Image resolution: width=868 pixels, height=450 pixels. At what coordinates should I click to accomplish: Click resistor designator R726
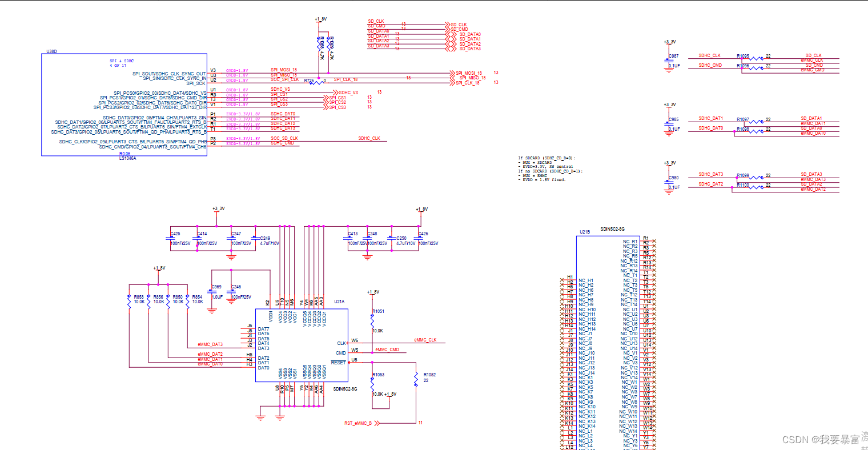tap(309, 81)
